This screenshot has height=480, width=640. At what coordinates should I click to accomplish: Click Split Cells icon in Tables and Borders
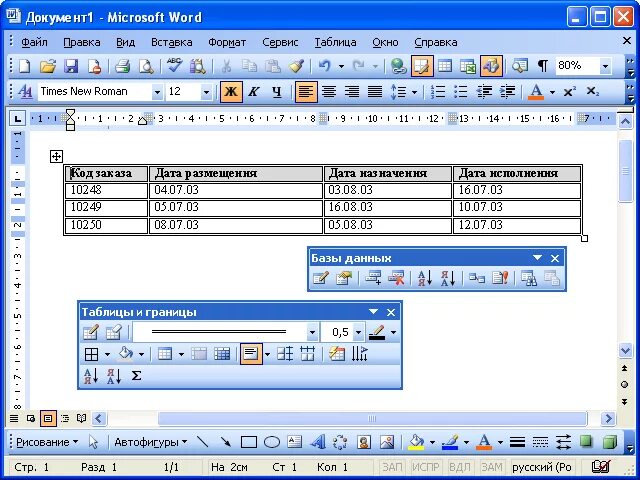(x=222, y=354)
